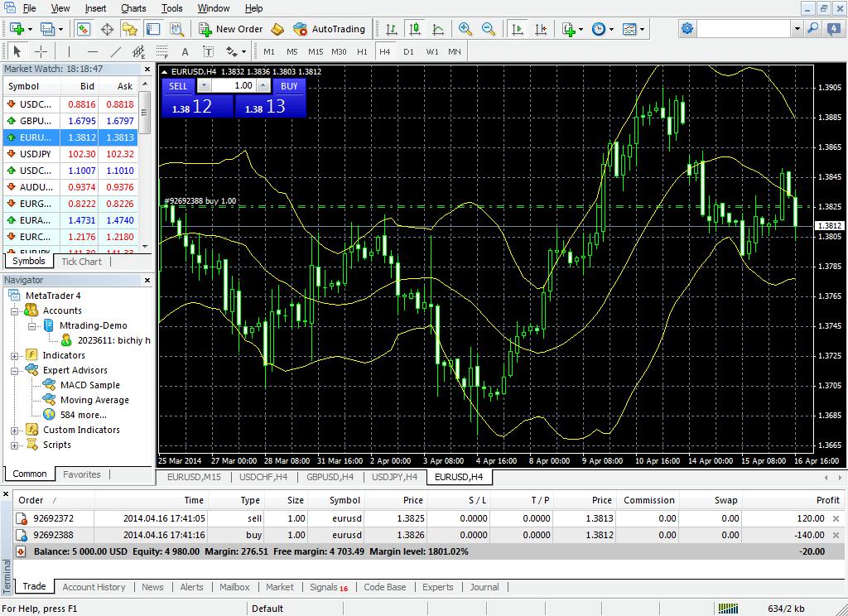Screen dimensions: 848x616
Task: Select the Fibonacci Retracement tool
Action: pyautogui.click(x=161, y=51)
